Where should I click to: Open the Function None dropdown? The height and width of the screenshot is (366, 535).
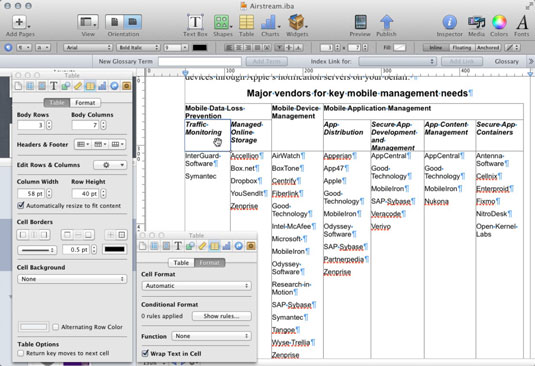point(212,336)
